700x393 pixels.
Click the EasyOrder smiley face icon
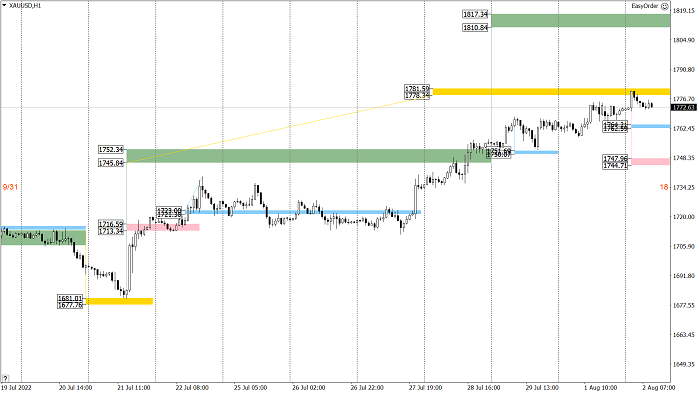[x=665, y=6]
